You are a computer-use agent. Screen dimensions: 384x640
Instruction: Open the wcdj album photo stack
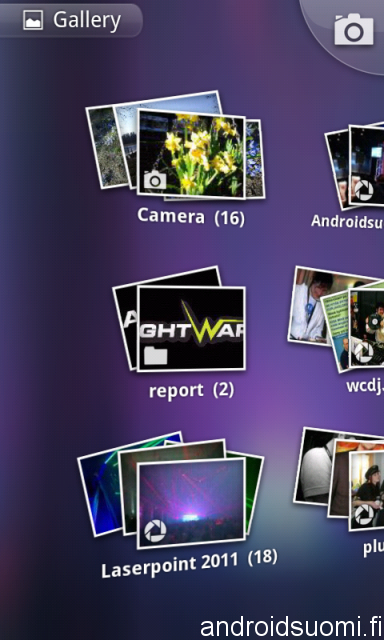[336, 318]
